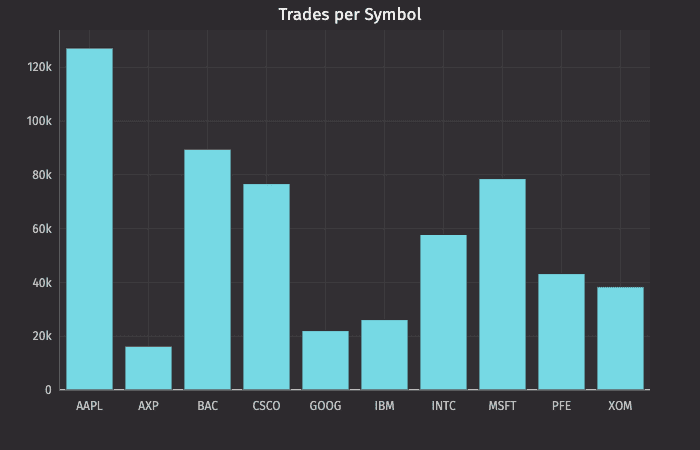Select the PFE bar

coord(561,332)
